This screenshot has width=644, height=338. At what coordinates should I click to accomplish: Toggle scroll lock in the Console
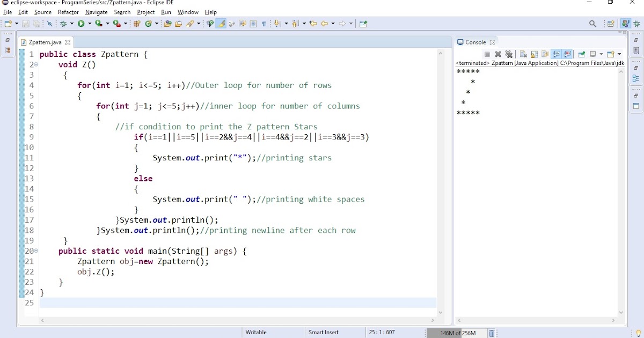click(x=533, y=54)
